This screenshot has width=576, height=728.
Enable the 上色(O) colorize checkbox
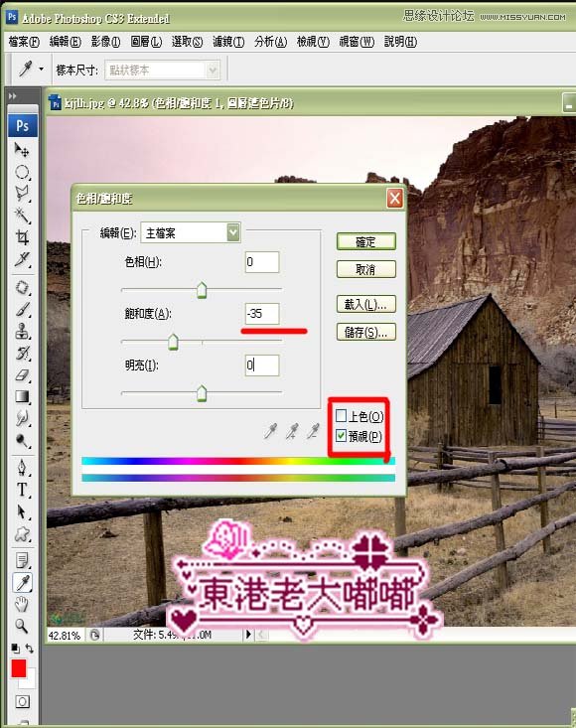tap(342, 415)
